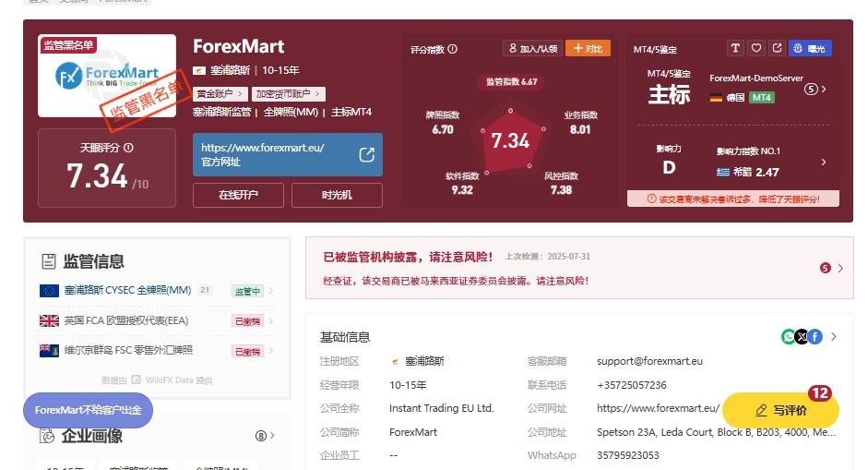Image resolution: width=868 pixels, height=470 pixels.
Task: Click the WikiFX Data provider logo
Action: (x=136, y=380)
